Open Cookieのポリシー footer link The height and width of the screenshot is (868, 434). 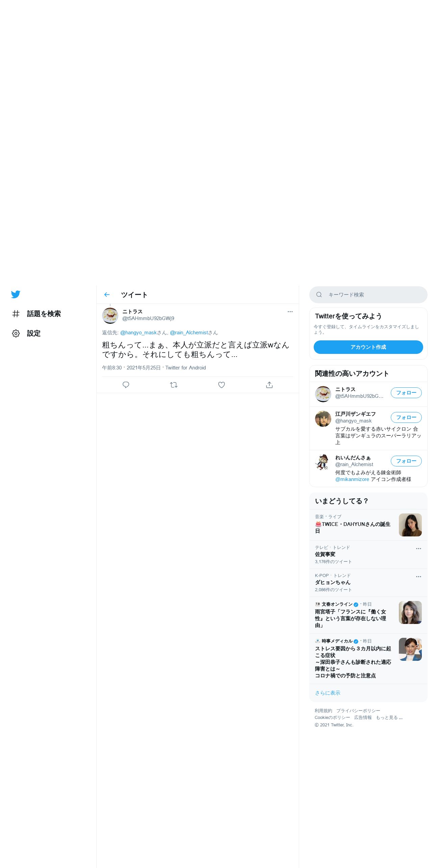pyautogui.click(x=332, y=718)
